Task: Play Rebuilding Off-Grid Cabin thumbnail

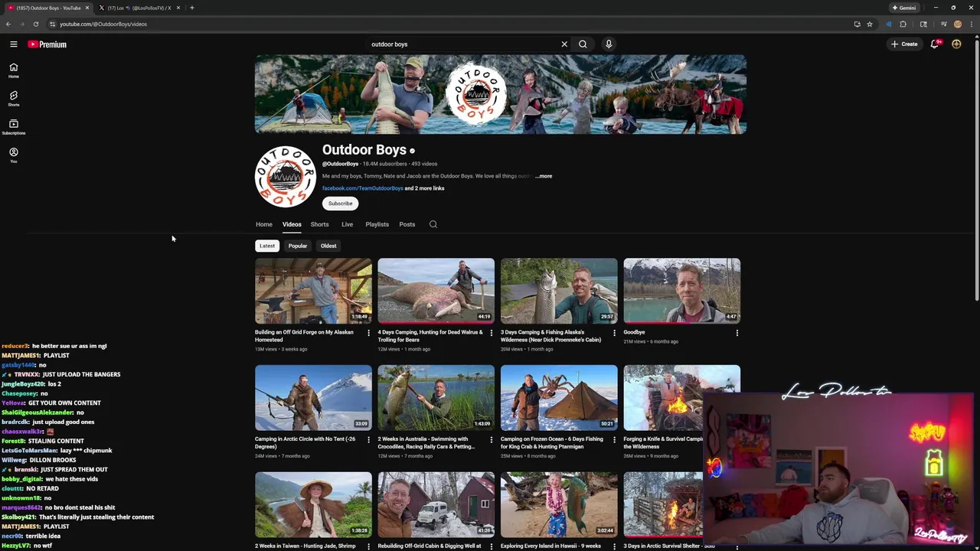Action: pyautogui.click(x=436, y=505)
